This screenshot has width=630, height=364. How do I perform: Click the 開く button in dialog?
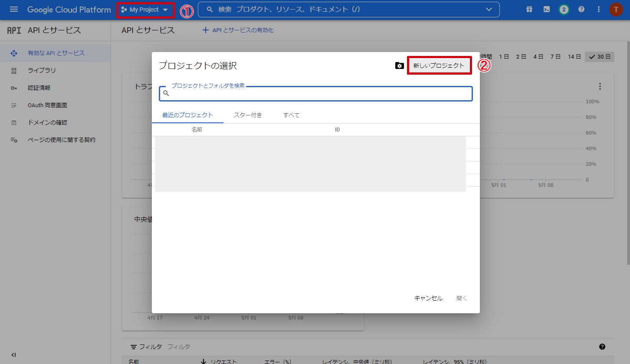coord(462,298)
